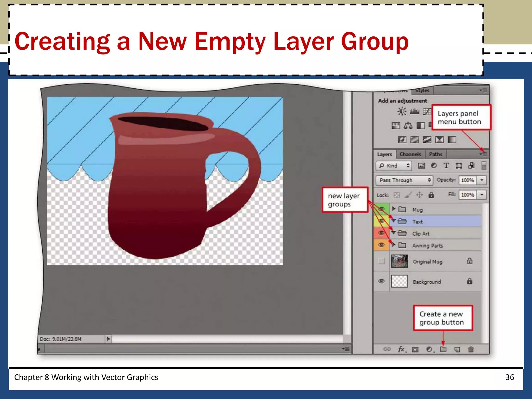Open the Fill slider arrow
Screen dimensions: 532x399
click(x=482, y=195)
